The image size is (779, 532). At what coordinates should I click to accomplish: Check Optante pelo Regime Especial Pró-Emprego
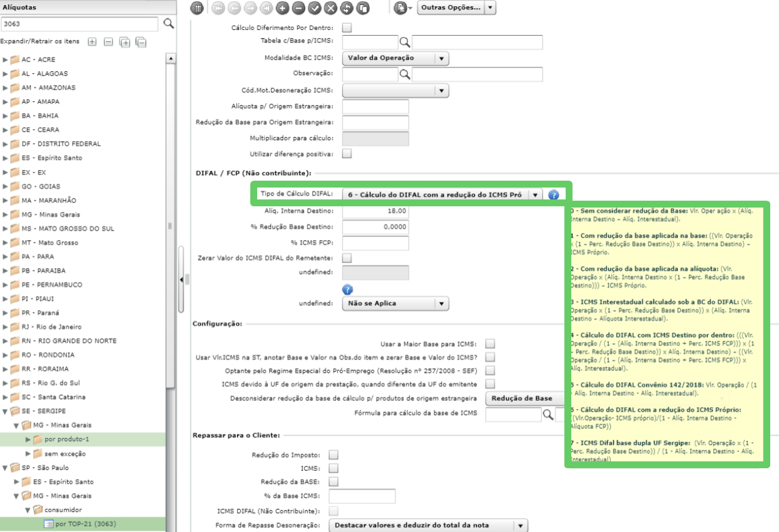pos(490,371)
